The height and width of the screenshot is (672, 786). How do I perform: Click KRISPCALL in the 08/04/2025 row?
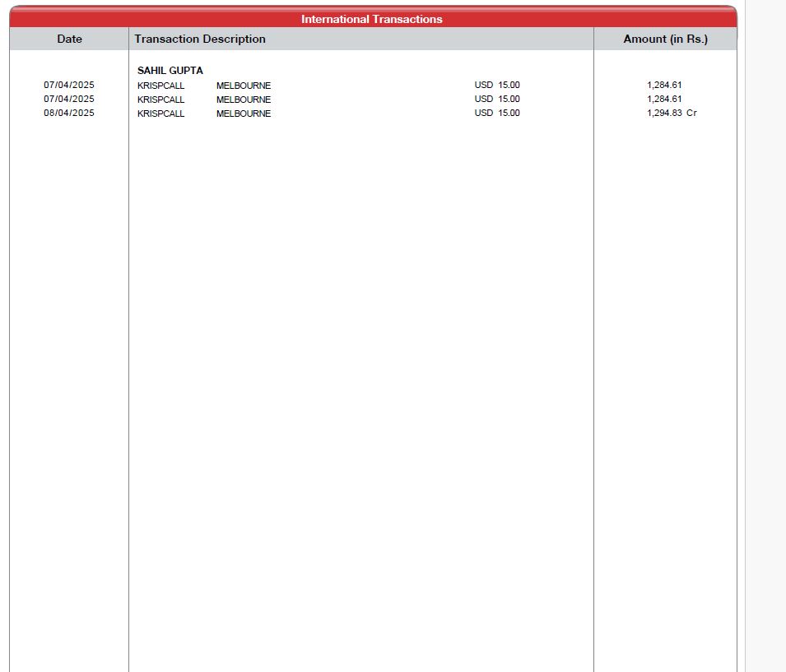click(x=161, y=114)
